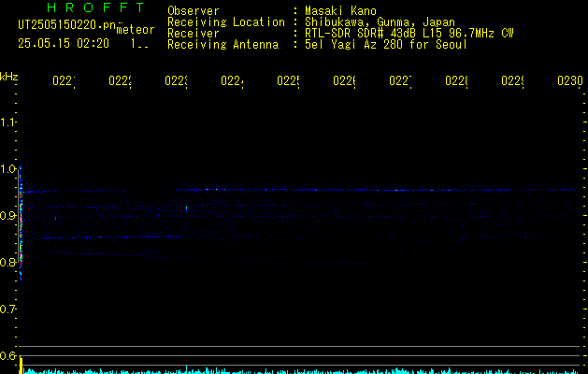Click the 0228 time axis label
This screenshot has width=588, height=374.
point(456,80)
